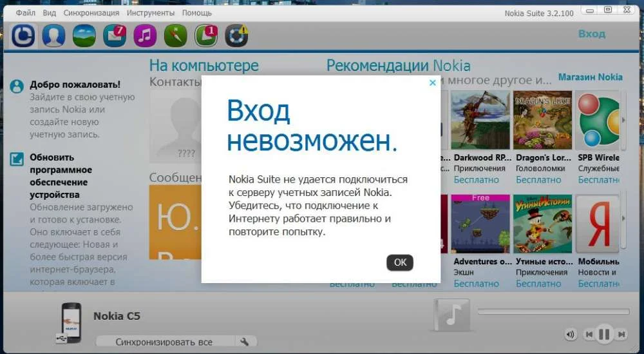
Task: Click the Nokia Suite 3.2.100 title text
Action: tap(539, 13)
